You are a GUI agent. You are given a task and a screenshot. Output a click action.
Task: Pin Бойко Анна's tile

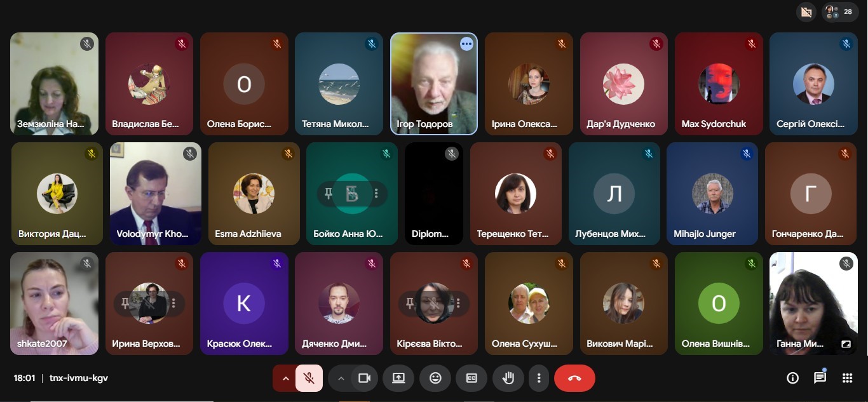tap(329, 193)
